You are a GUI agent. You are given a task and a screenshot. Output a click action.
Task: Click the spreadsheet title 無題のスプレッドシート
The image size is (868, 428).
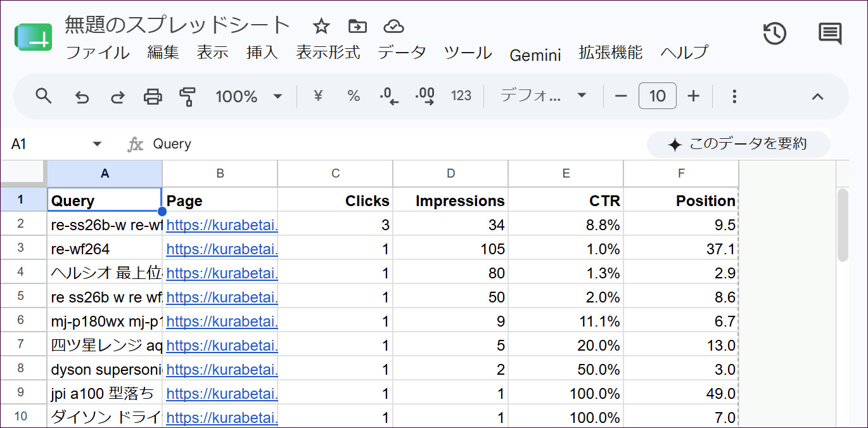point(177,25)
